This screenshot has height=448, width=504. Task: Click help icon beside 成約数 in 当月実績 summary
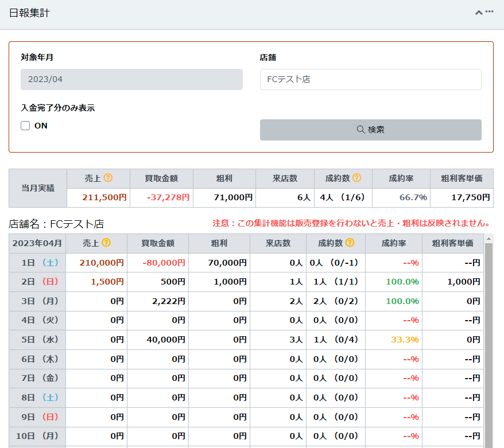[x=356, y=178]
